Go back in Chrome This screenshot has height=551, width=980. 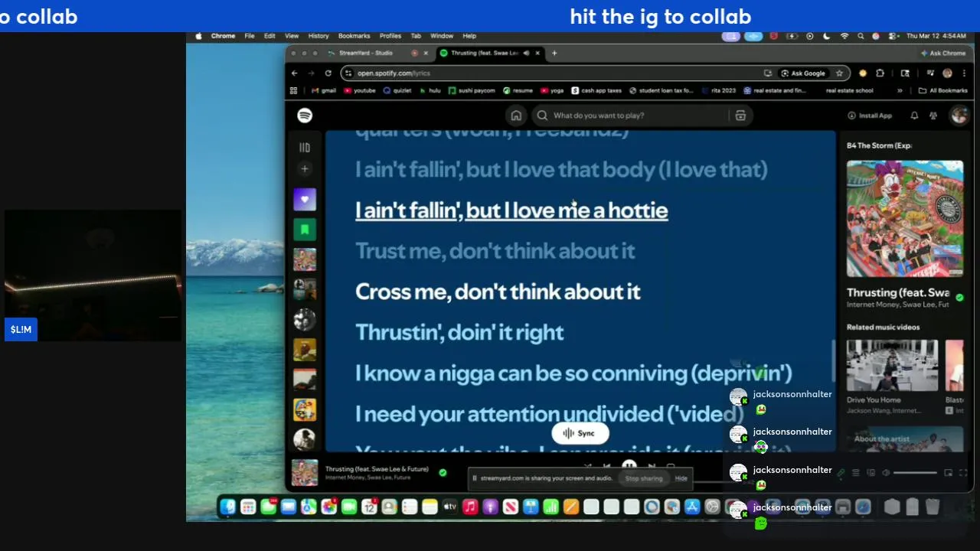(294, 73)
